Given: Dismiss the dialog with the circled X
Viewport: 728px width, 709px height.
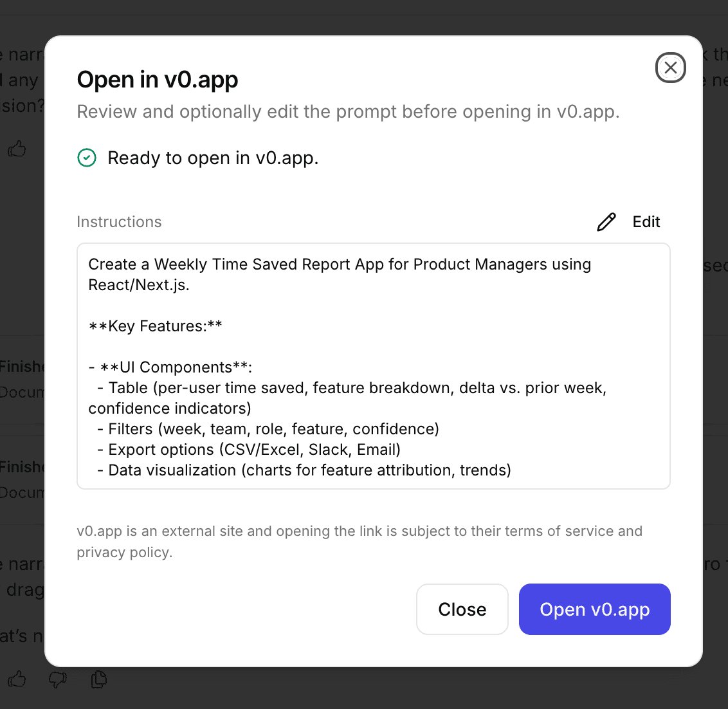Looking at the screenshot, I should coord(670,68).
